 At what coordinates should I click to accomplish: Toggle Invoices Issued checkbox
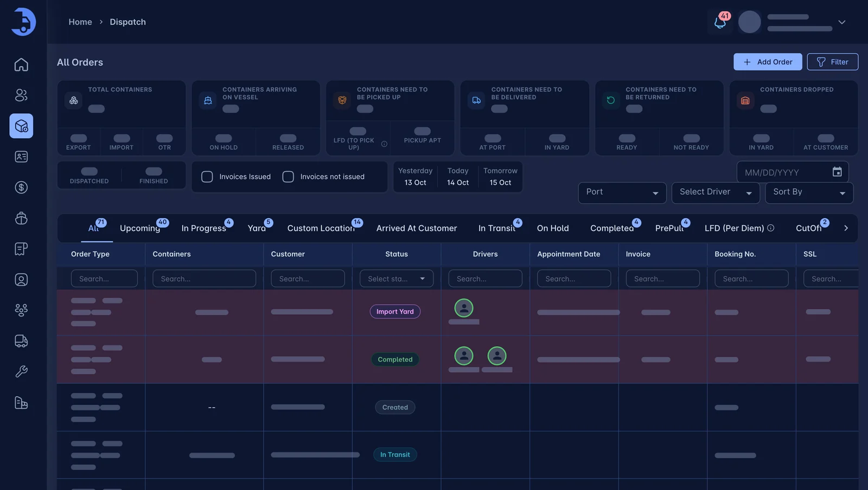click(207, 177)
